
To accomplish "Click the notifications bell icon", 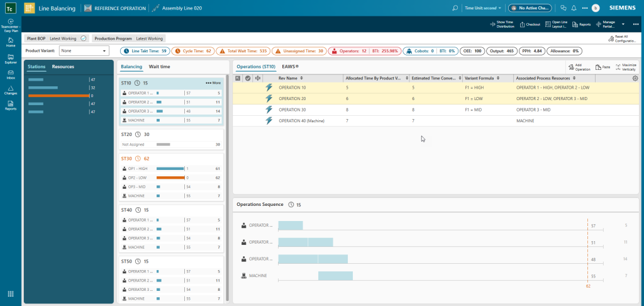I will 574,8.
